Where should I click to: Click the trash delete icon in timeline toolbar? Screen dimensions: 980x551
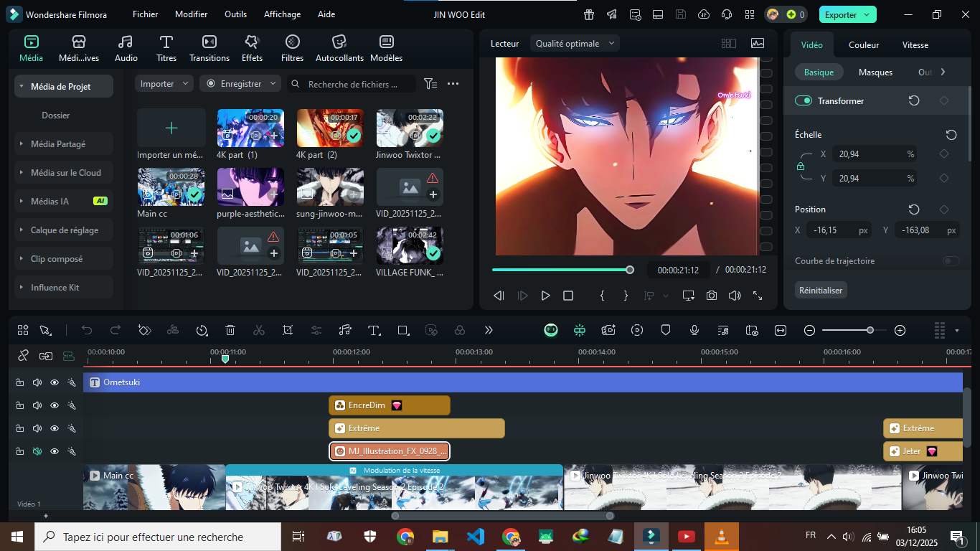[x=230, y=330]
